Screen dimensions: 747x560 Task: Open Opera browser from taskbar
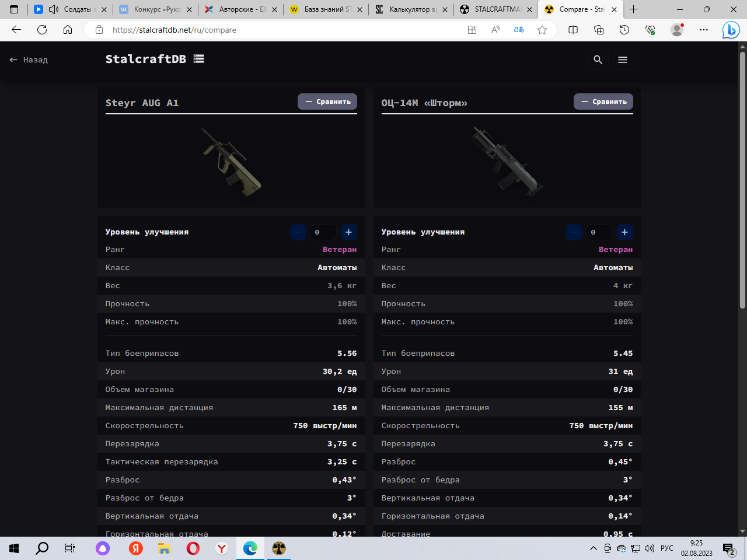[x=193, y=548]
